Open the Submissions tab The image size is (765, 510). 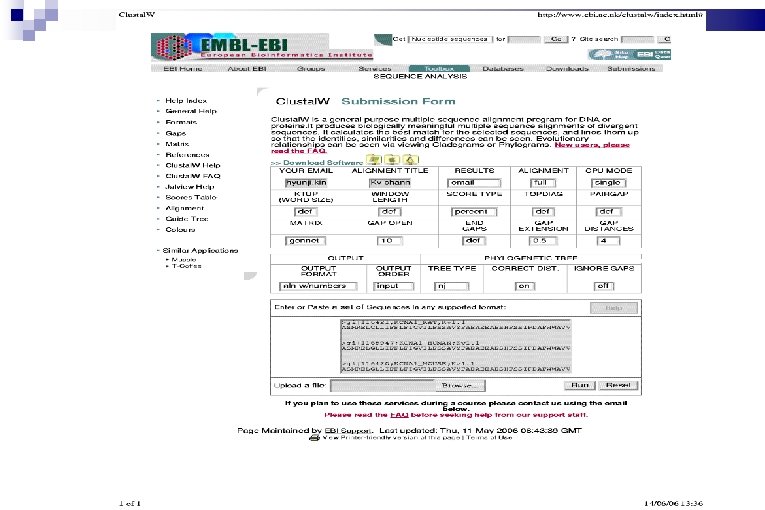631,69
